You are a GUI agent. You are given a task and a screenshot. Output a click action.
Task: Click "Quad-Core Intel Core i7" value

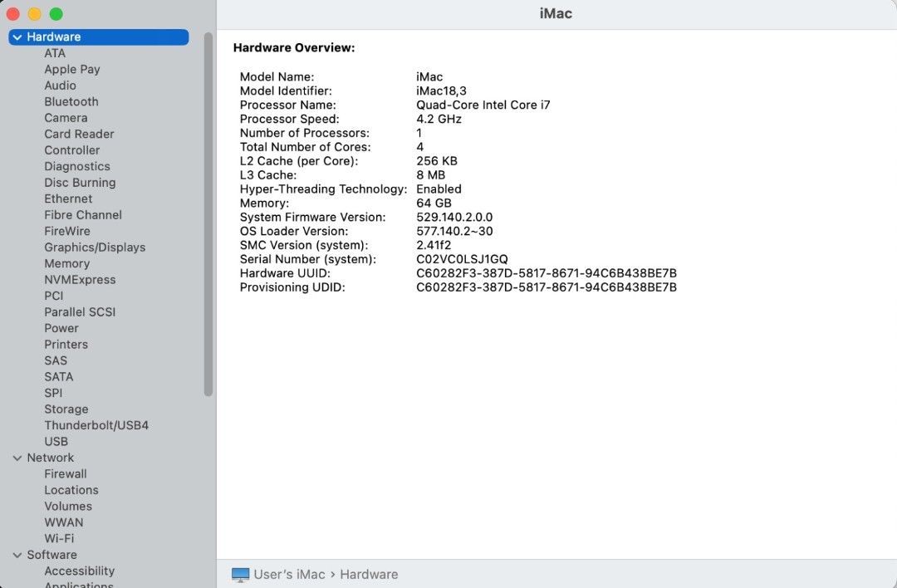pyautogui.click(x=483, y=105)
